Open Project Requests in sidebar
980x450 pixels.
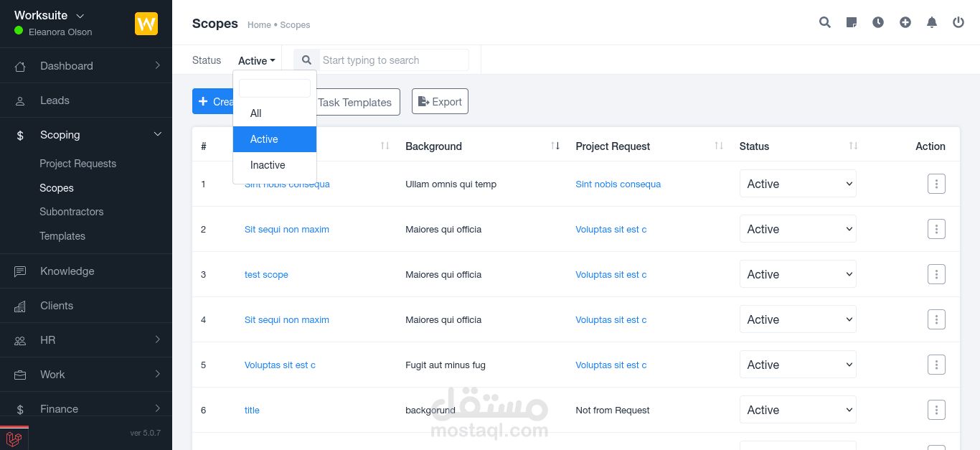pyautogui.click(x=77, y=164)
